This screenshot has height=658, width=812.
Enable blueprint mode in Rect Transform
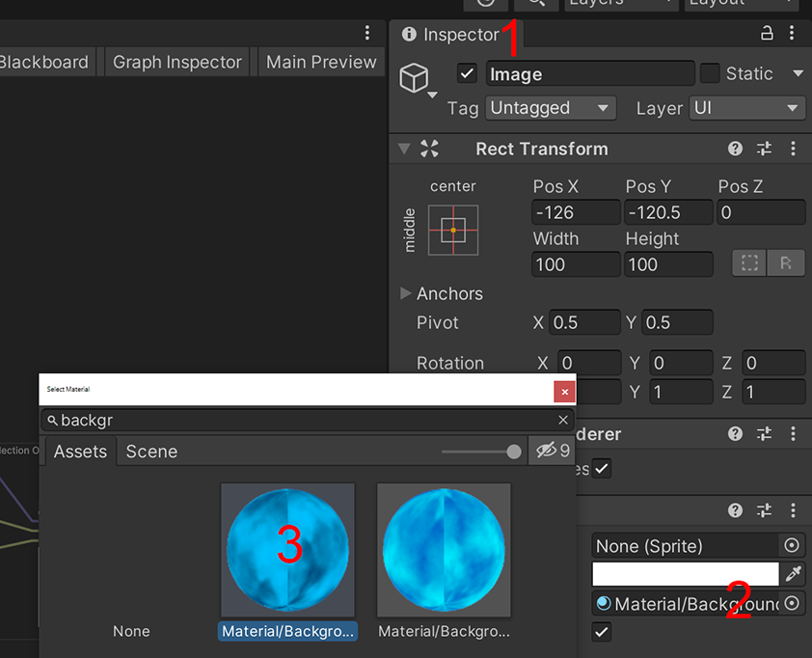750,263
